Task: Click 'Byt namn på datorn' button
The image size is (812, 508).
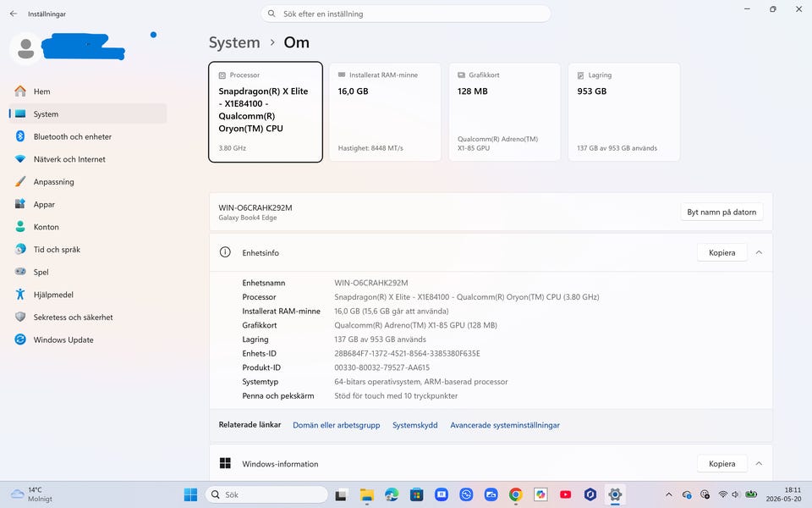Action: click(x=721, y=212)
